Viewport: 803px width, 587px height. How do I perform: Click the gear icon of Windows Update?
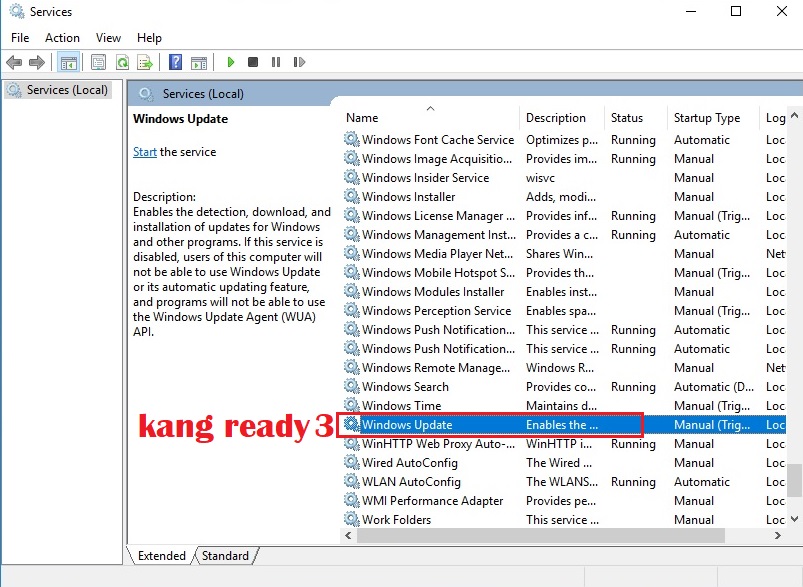click(x=351, y=424)
